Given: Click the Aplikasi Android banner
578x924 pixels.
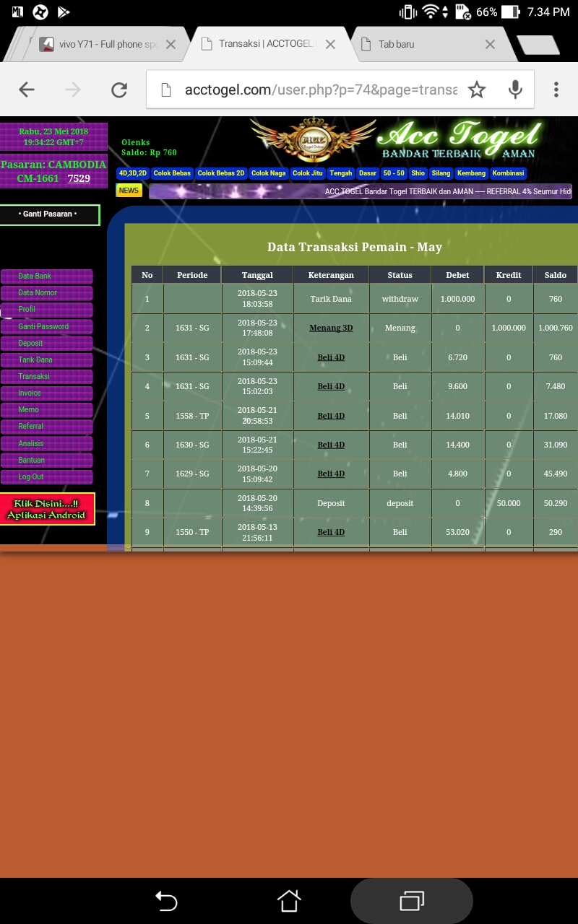Looking at the screenshot, I should 47,510.
